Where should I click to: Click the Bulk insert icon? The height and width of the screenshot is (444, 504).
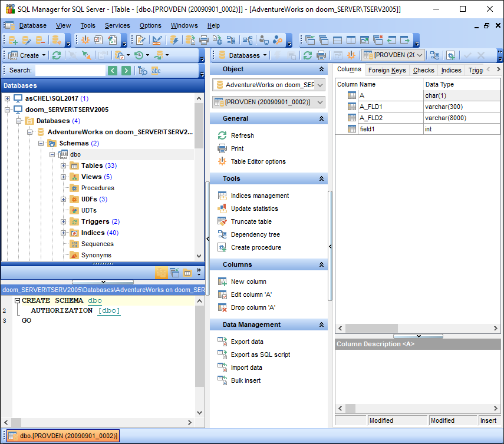click(222, 380)
